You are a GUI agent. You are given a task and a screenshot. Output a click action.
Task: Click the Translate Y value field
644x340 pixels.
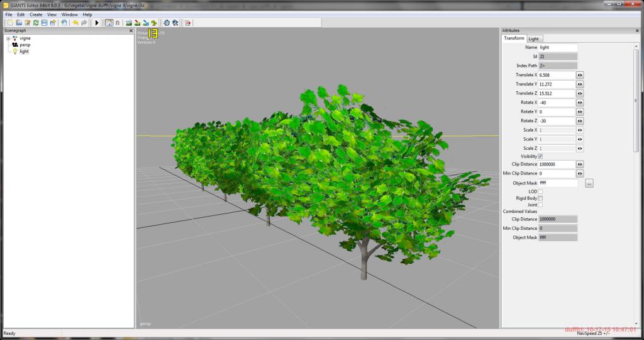[x=557, y=84]
